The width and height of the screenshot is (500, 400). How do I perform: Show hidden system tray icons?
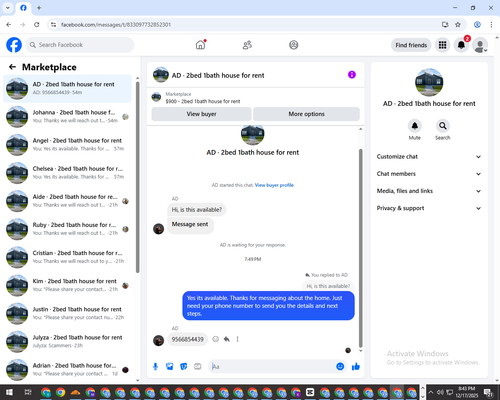(431, 392)
